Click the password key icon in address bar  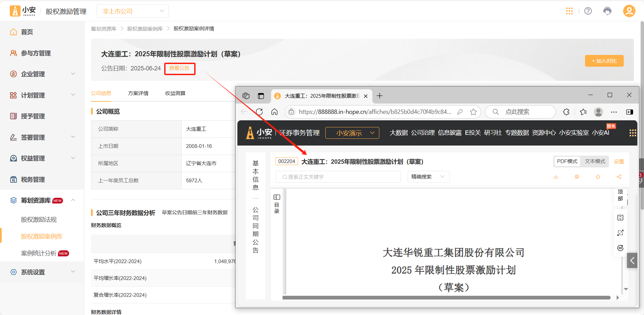[x=460, y=112]
